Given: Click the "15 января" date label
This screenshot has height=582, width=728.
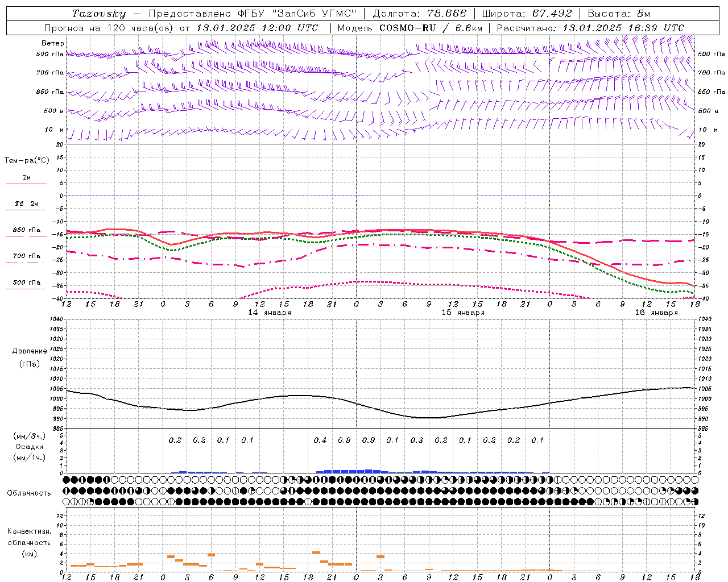Looking at the screenshot, I should [463, 313].
